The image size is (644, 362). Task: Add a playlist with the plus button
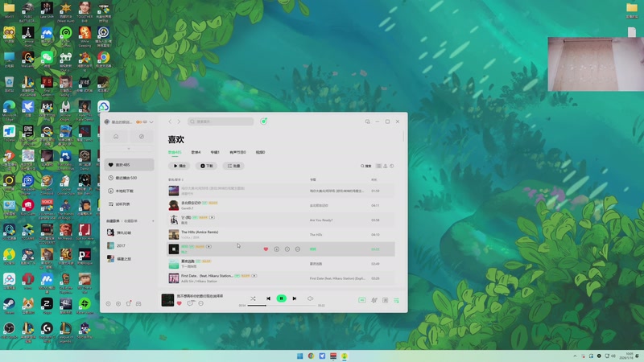click(x=153, y=220)
